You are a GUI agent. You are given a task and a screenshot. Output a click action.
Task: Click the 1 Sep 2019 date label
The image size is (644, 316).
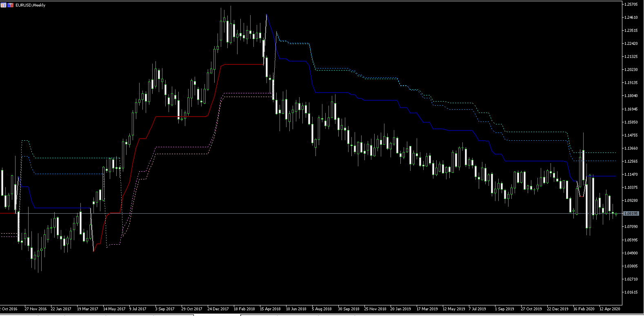click(504, 309)
